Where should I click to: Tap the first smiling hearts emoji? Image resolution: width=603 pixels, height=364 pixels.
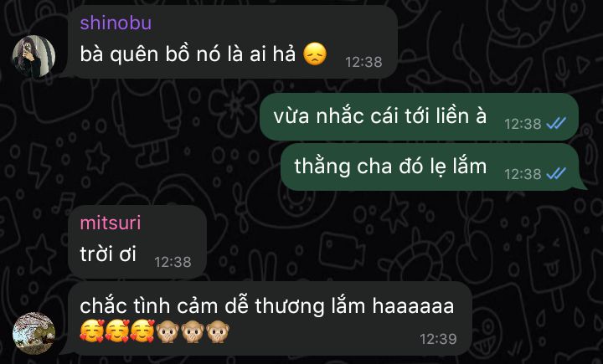pos(92,331)
